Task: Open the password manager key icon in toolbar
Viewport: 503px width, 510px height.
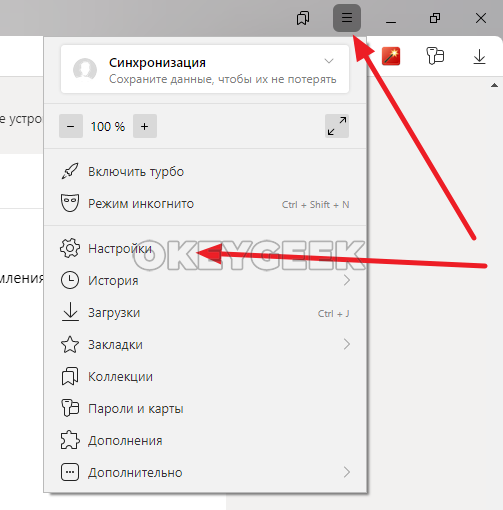Action: tap(435, 56)
